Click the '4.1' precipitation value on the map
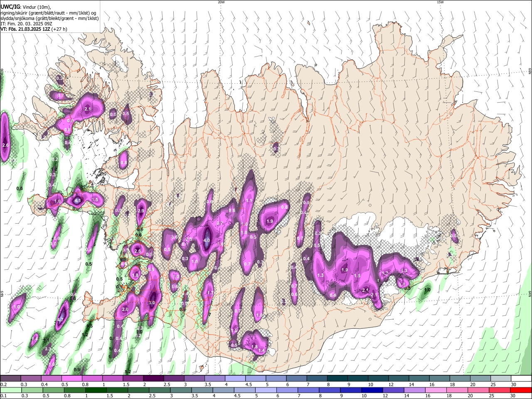The image size is (532, 399). 78,200
